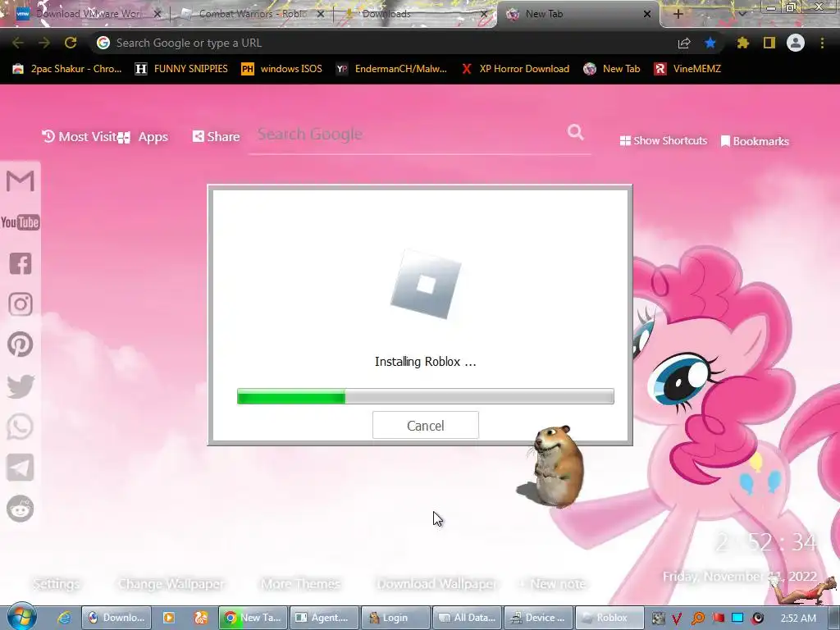Open the 2pac Shakur bookmark
The height and width of the screenshot is (630, 840).
click(67, 69)
